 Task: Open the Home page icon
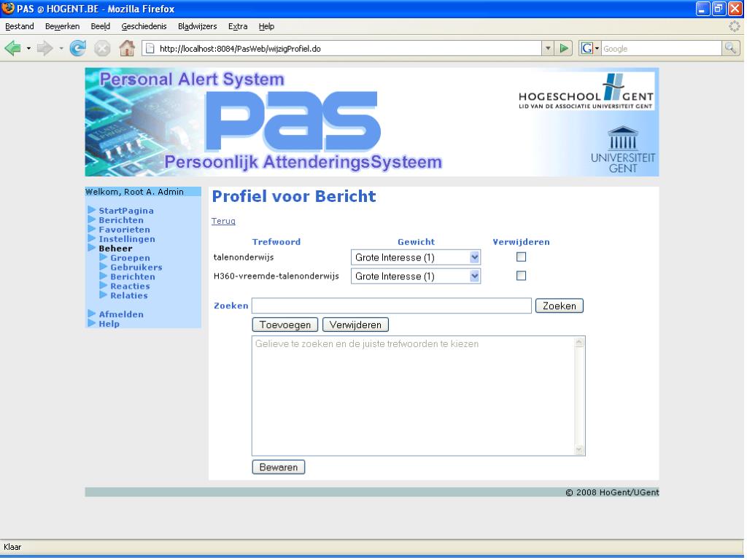click(127, 48)
